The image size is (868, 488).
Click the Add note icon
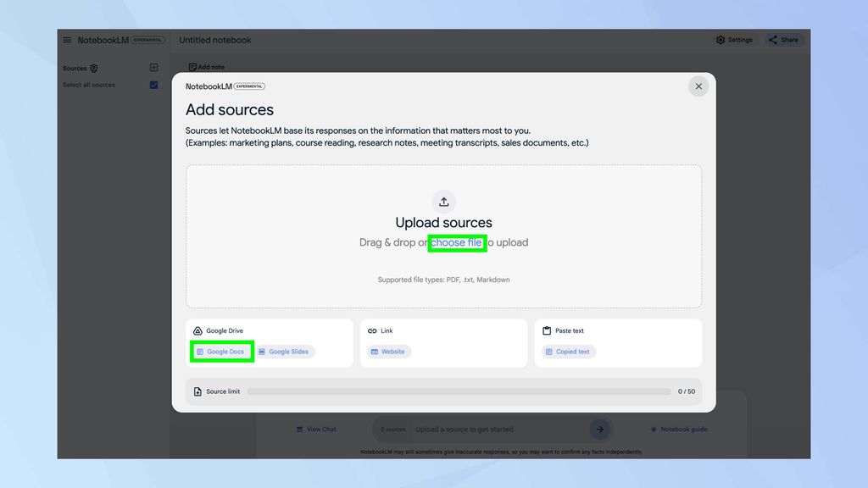click(x=196, y=66)
